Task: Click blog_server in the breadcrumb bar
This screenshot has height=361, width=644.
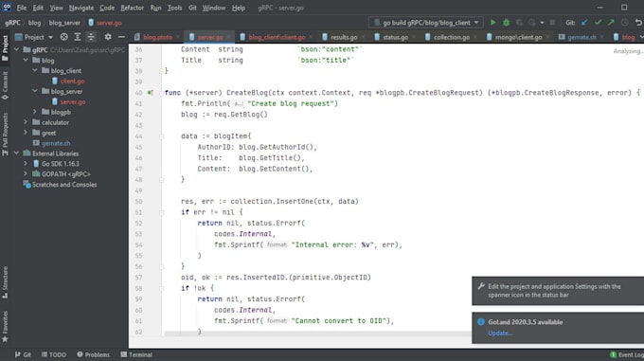Action: pos(64,23)
